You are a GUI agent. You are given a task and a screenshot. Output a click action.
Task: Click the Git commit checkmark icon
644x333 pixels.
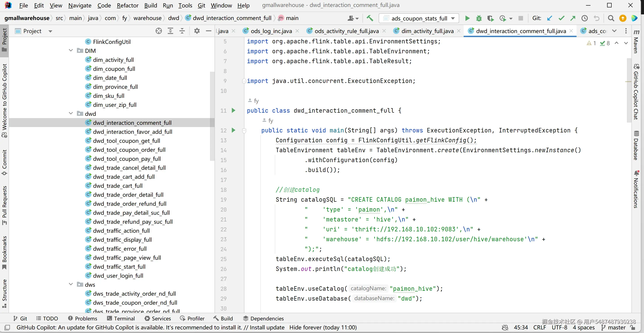tap(561, 18)
